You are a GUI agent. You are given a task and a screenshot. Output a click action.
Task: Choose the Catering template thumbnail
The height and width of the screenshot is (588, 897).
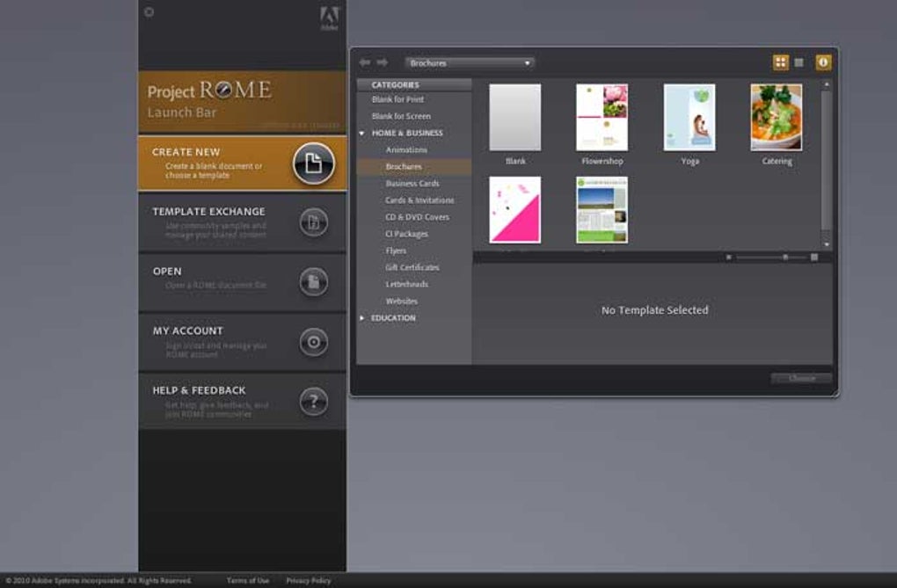(777, 118)
